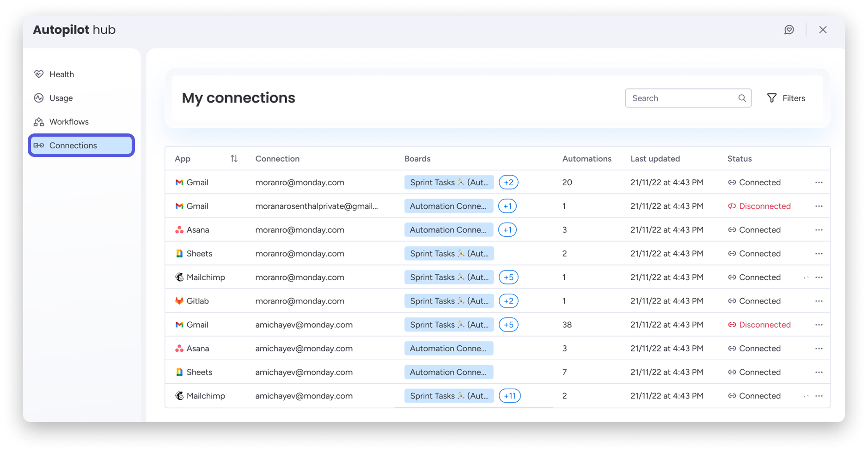Type in the Search connections field
The height and width of the screenshot is (452, 868).
[x=682, y=98]
